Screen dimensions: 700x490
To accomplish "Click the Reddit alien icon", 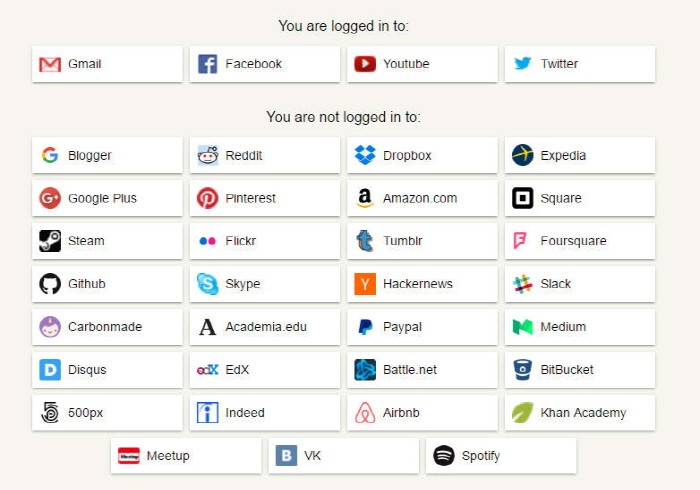I will pyautogui.click(x=208, y=155).
